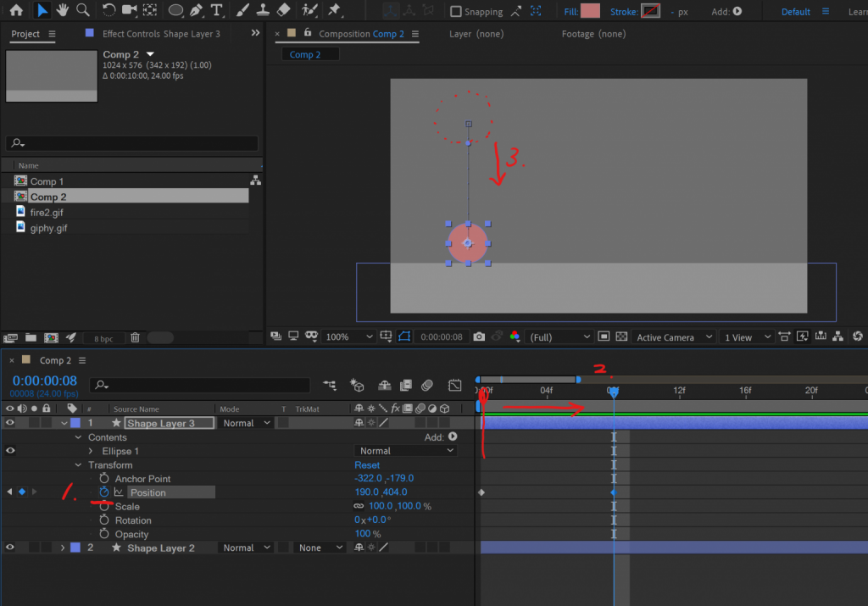Expand the Ellipse 1 property group

click(92, 451)
